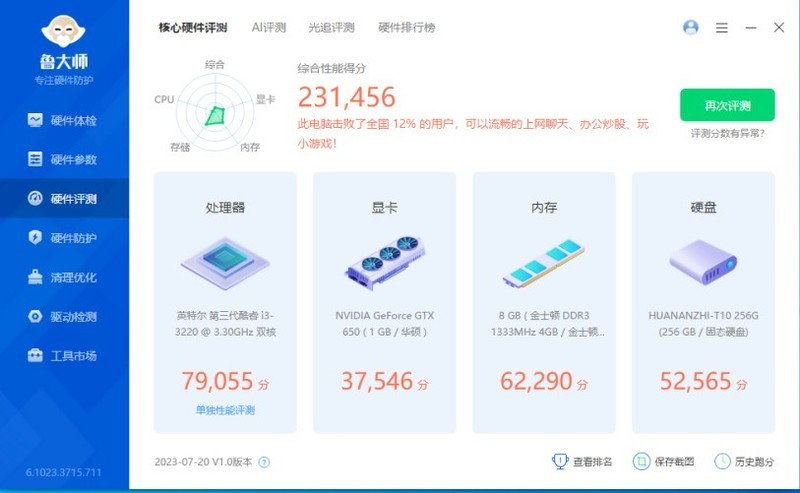
Task: Select 硬件评测 in the sidebar
Action: (x=64, y=199)
